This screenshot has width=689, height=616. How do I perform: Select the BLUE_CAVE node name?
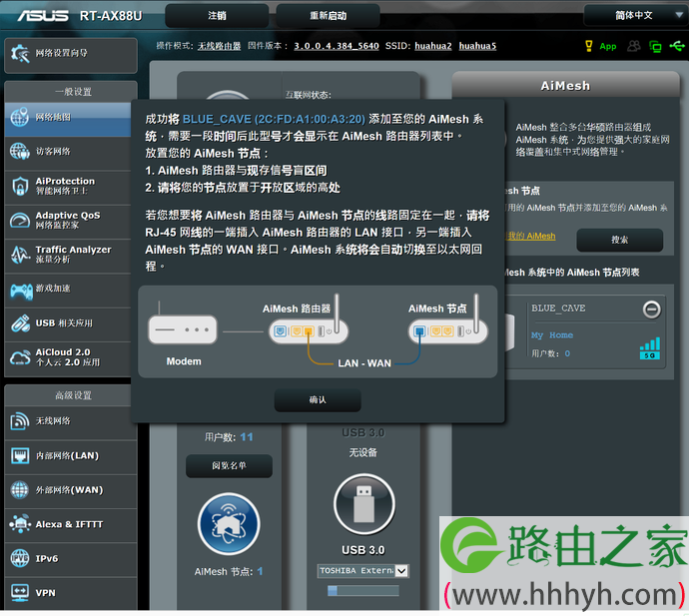pyautogui.click(x=558, y=308)
